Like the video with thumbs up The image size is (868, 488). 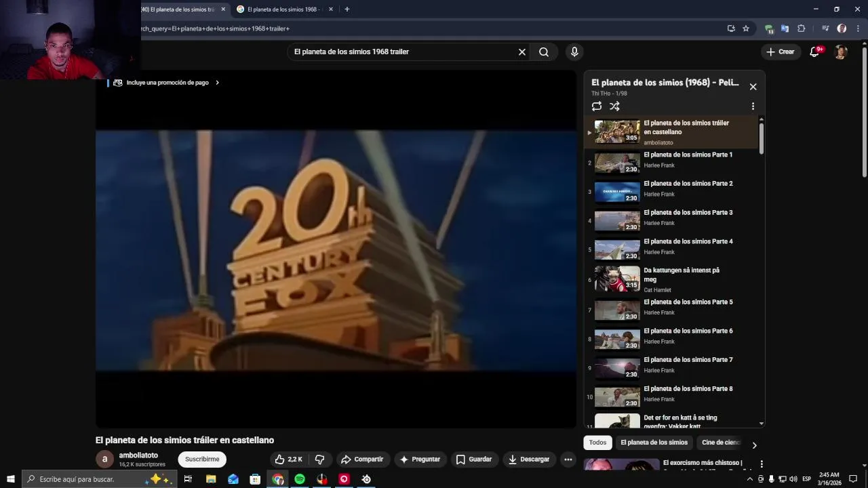(x=289, y=460)
